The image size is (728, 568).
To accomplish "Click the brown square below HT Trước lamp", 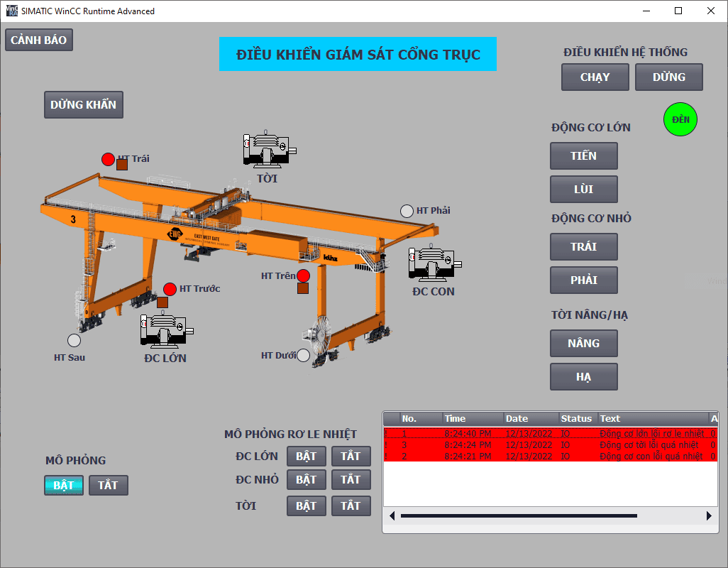I will pos(162,302).
